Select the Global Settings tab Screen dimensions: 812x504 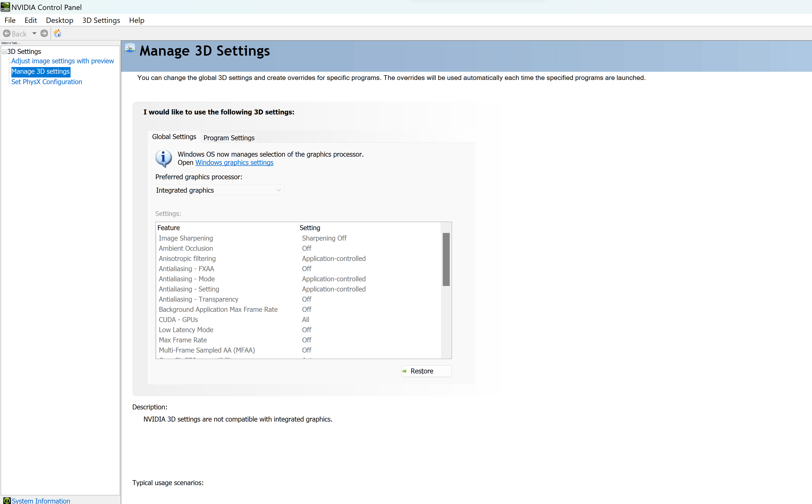[174, 137]
